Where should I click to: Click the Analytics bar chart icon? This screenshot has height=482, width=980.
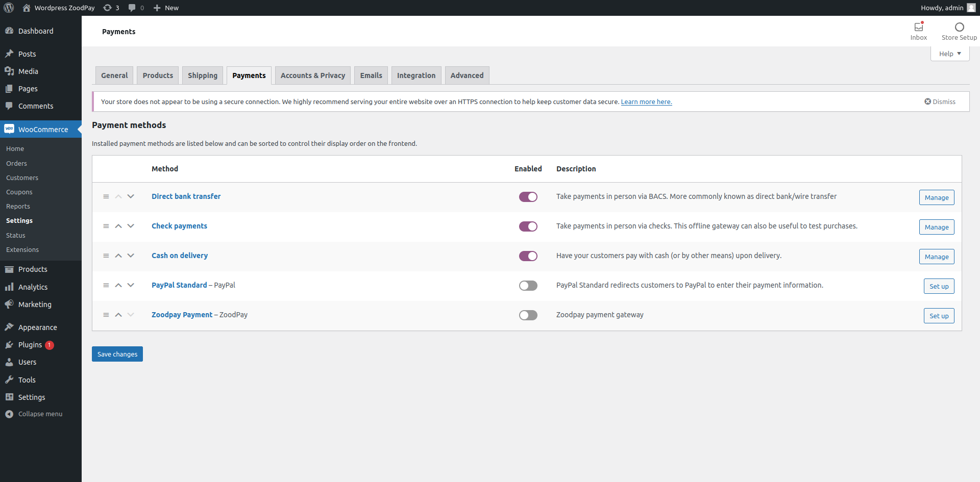pyautogui.click(x=9, y=287)
